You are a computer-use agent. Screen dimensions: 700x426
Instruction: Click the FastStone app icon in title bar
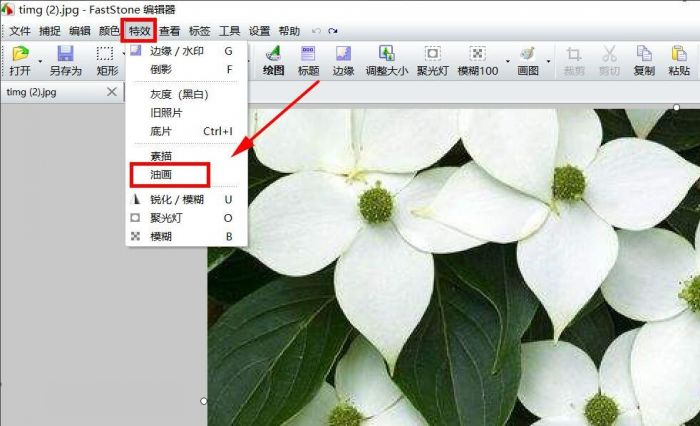[8, 9]
